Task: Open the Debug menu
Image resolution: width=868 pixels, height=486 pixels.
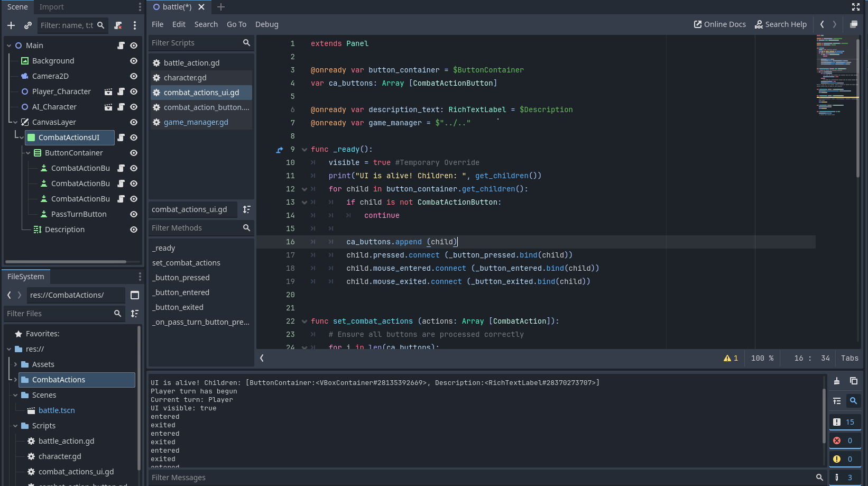Action: click(x=266, y=24)
